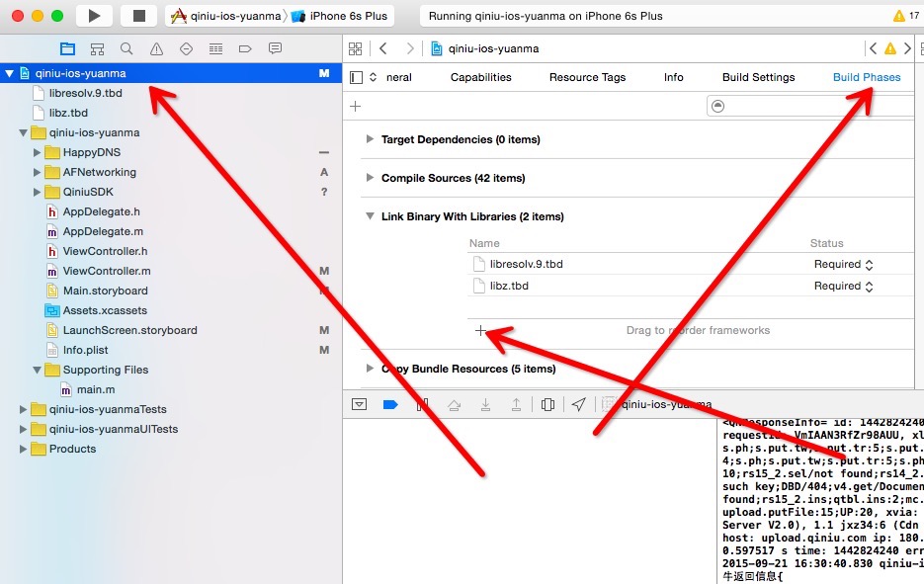Image resolution: width=924 pixels, height=584 pixels.
Task: Expand the QiniuSDK folder
Action: tap(37, 192)
